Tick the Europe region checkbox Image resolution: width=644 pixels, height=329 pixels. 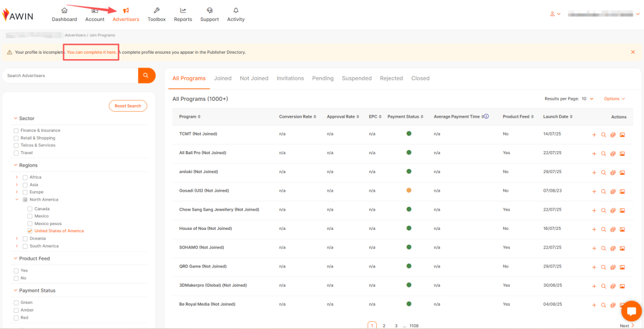25,192
